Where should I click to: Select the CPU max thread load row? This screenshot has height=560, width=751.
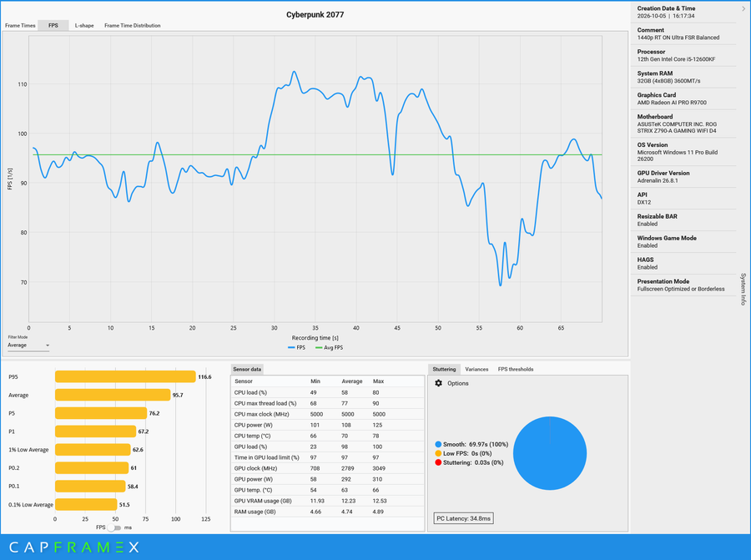(x=328, y=403)
